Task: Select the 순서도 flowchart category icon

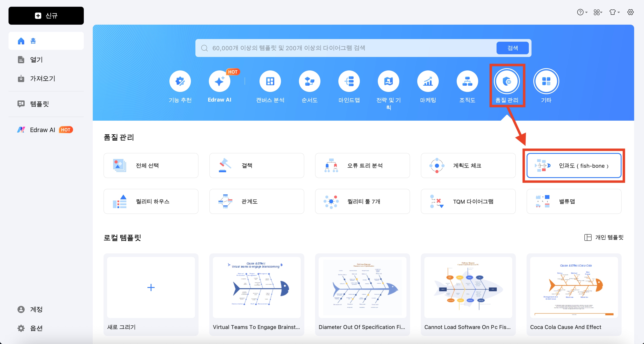Action: tap(309, 81)
